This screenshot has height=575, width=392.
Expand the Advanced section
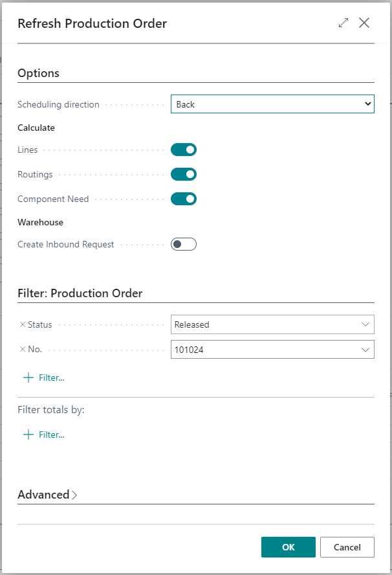point(47,495)
